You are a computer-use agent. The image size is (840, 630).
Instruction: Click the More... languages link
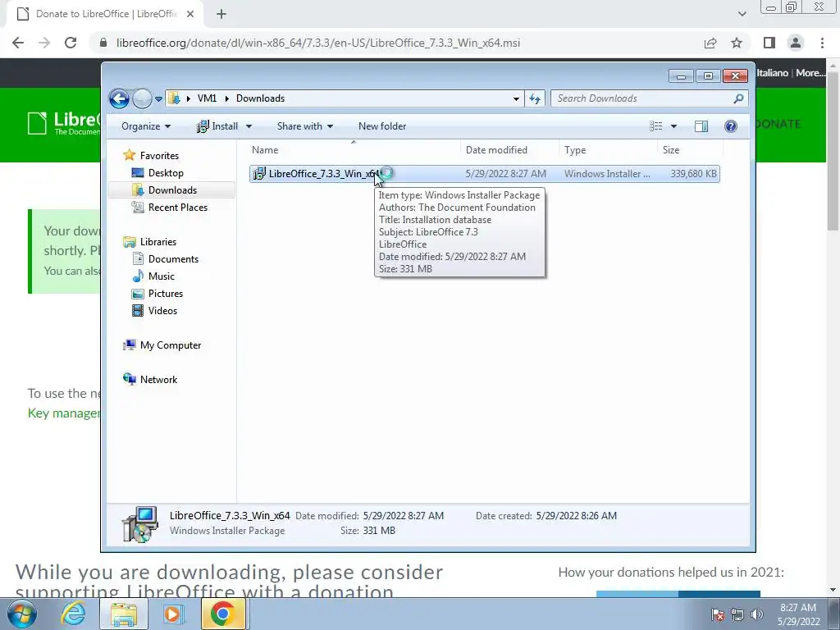(x=810, y=73)
